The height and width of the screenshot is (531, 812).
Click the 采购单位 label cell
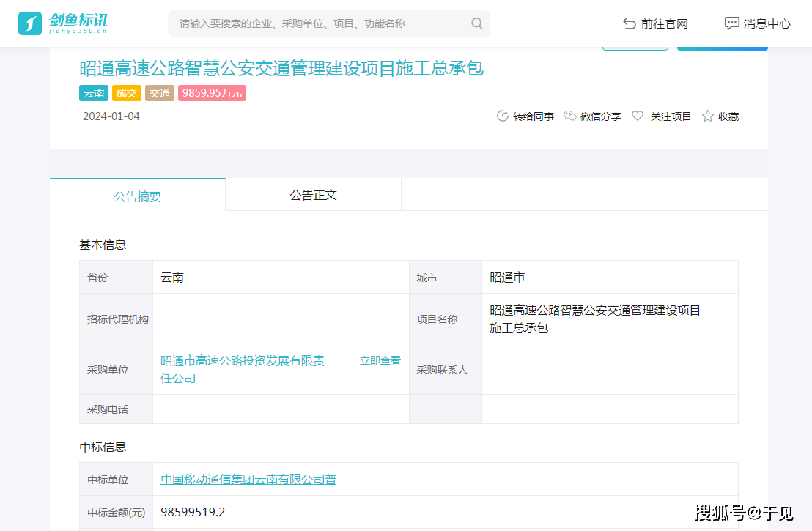pyautogui.click(x=116, y=370)
